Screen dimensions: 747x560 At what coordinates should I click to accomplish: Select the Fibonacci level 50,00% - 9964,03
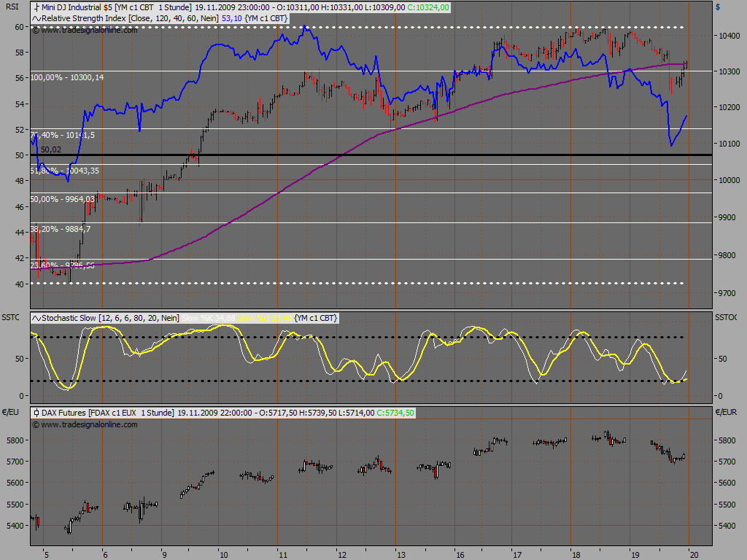(x=63, y=200)
